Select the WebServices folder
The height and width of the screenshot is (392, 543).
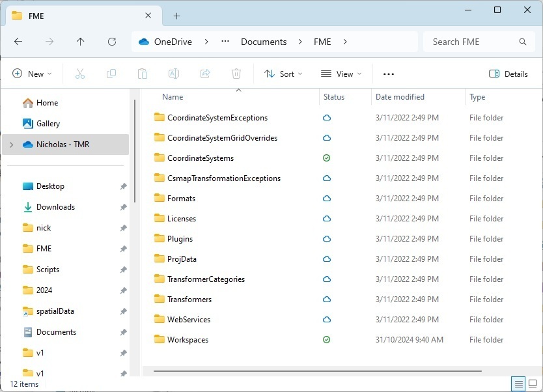[x=189, y=319]
